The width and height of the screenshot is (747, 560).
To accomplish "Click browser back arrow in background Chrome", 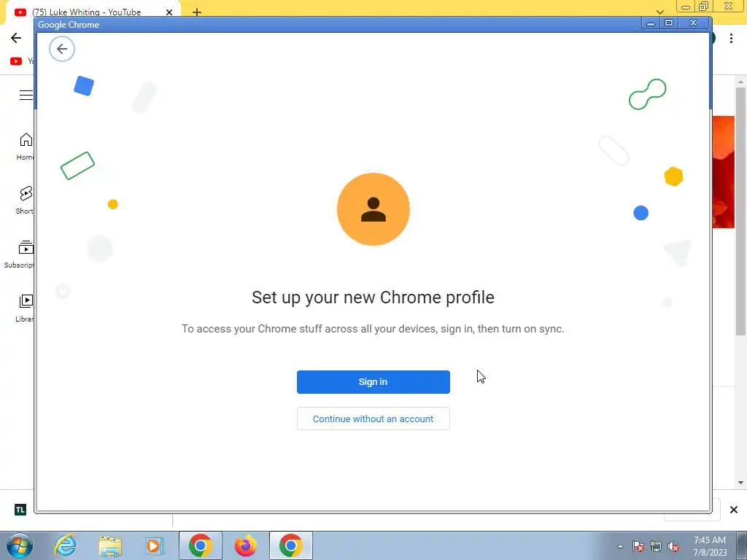I will (x=16, y=38).
